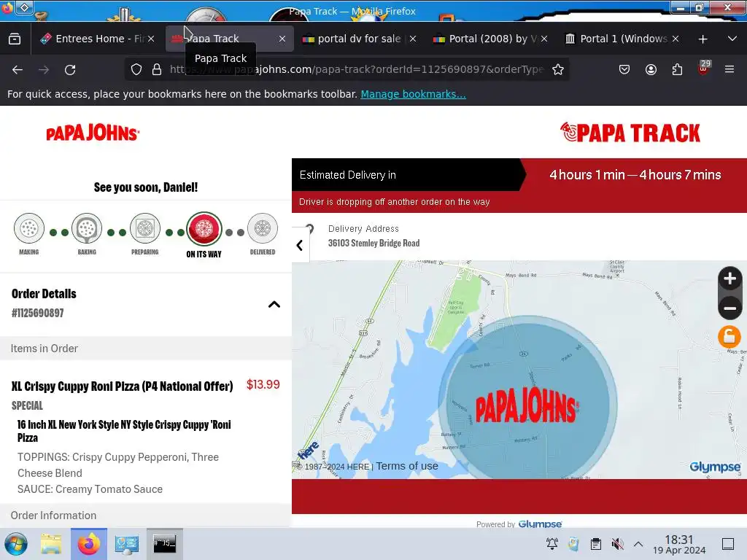
Task: Switch to Portal 1 (Windows tab
Action: tap(622, 39)
